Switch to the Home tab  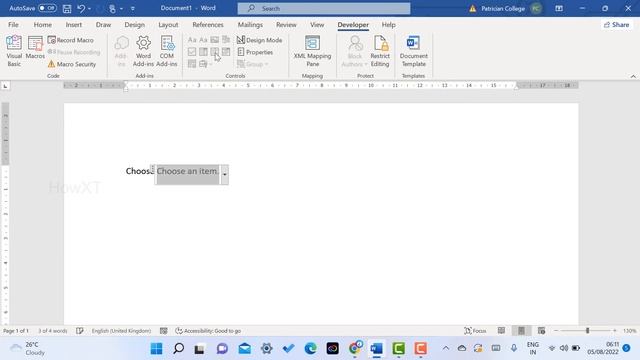pos(42,24)
